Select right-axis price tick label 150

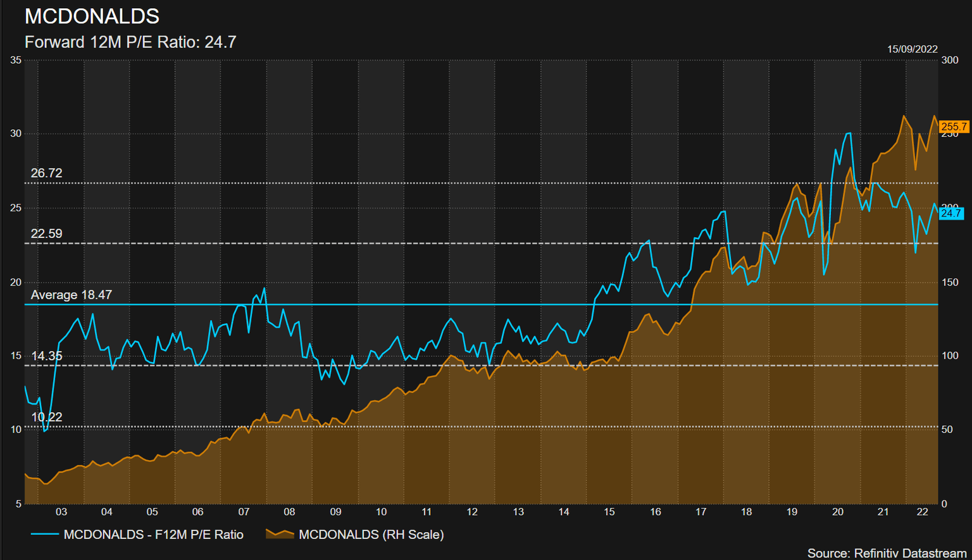(950, 282)
